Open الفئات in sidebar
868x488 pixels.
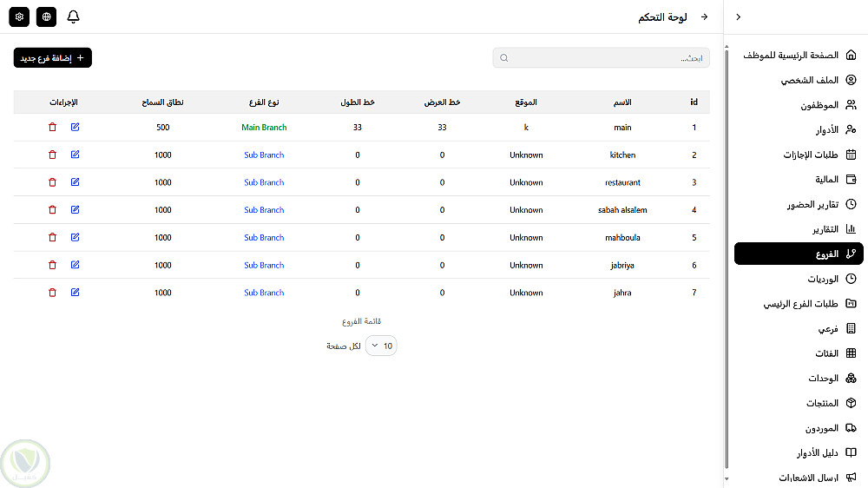799,353
